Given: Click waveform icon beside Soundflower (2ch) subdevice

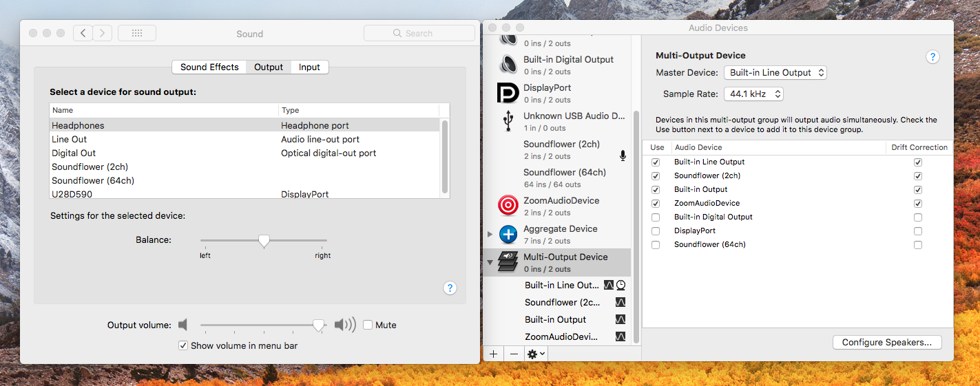Looking at the screenshot, I should (x=621, y=302).
